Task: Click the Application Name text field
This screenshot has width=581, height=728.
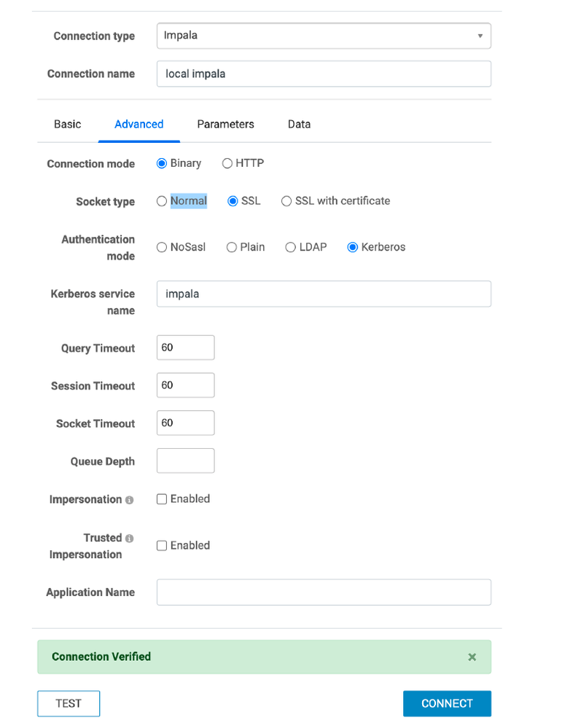Action: pyautogui.click(x=323, y=592)
